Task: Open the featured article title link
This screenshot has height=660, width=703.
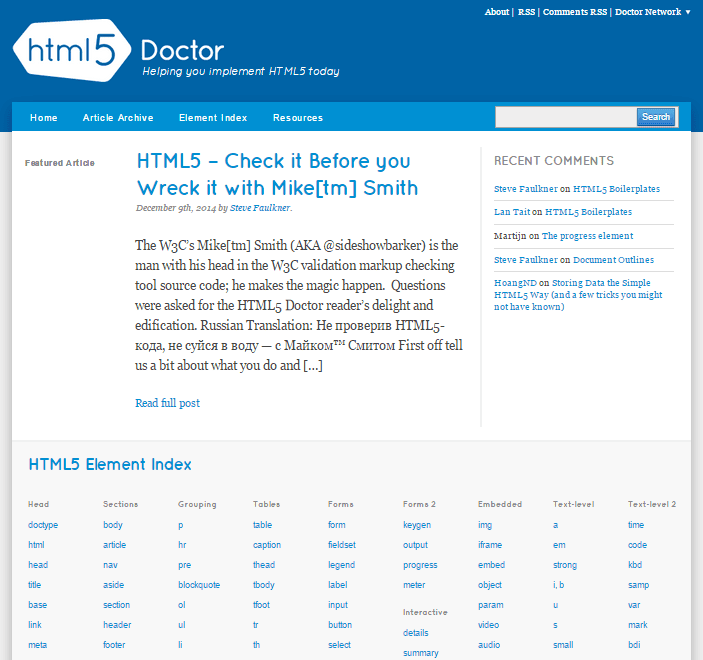Action: coord(278,174)
